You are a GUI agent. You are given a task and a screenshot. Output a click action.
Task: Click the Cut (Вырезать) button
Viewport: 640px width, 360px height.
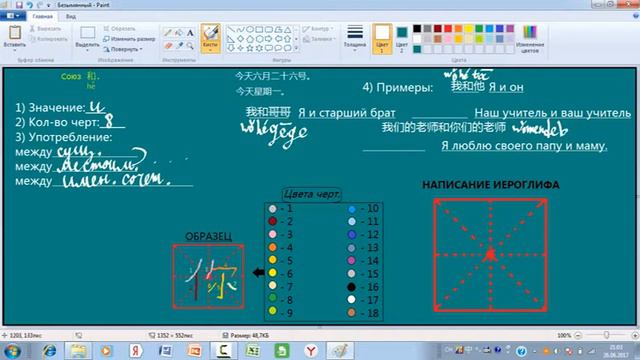[x=45, y=29]
